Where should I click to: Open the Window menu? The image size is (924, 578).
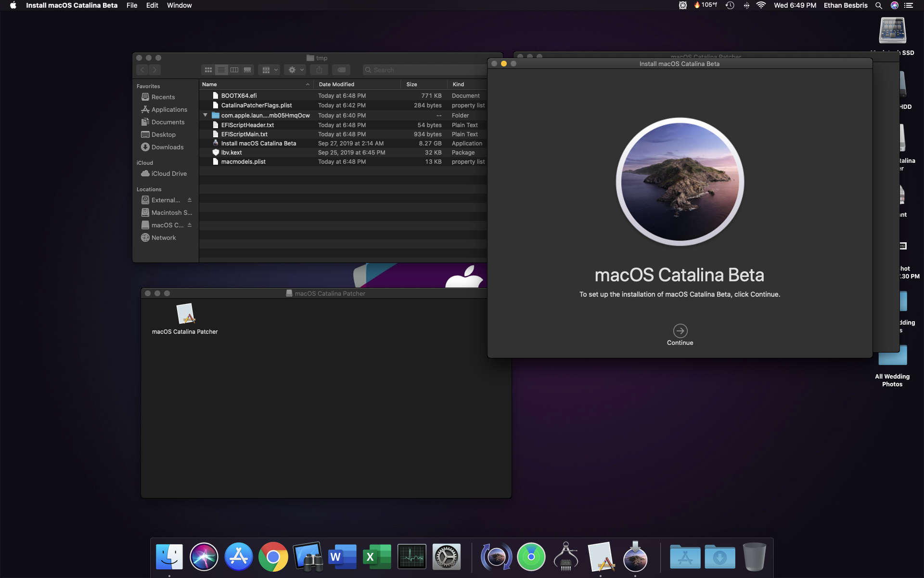click(x=179, y=5)
